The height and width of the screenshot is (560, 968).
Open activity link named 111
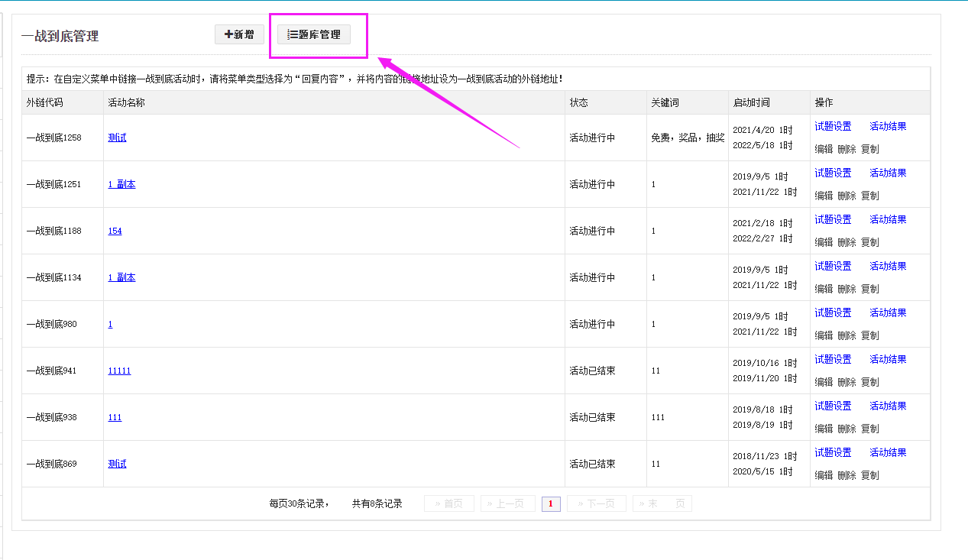[115, 417]
